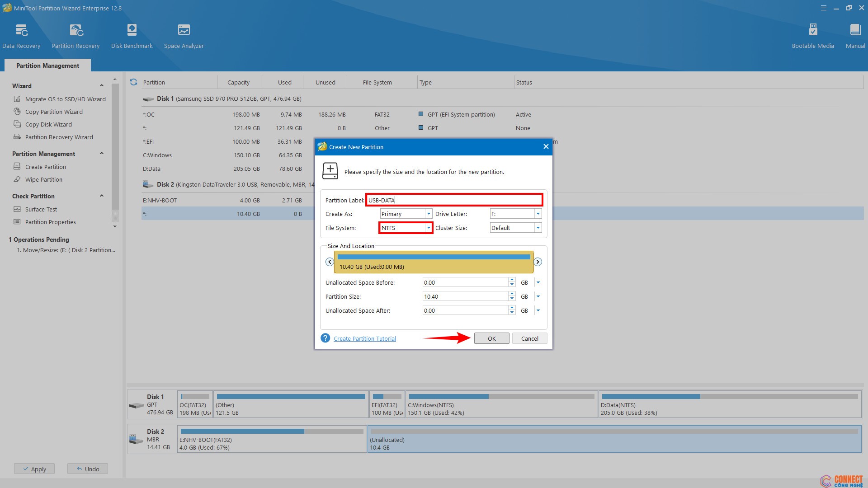Open the Manual help icon
868x488 pixels.
click(855, 36)
